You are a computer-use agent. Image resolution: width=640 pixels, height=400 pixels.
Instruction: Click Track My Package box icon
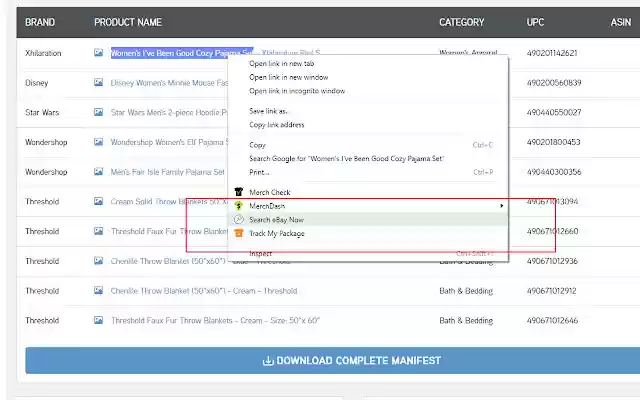click(239, 233)
